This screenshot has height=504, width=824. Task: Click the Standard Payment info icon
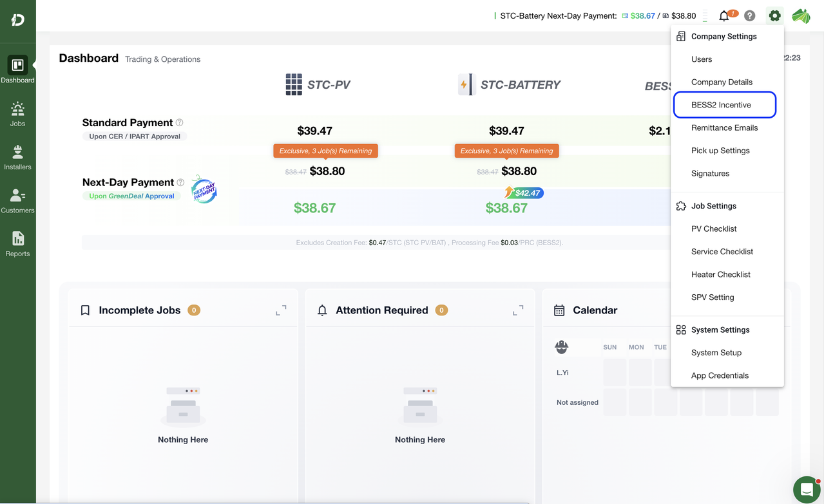point(180,122)
